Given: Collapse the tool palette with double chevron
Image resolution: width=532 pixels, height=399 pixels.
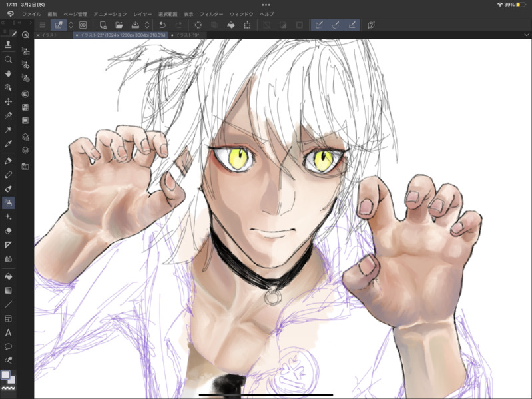Looking at the screenshot, I should point(3,23).
